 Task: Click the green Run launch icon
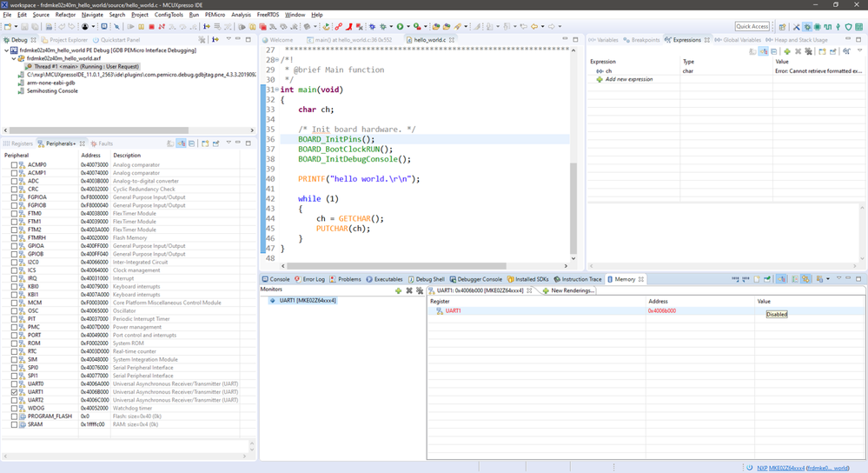click(400, 27)
